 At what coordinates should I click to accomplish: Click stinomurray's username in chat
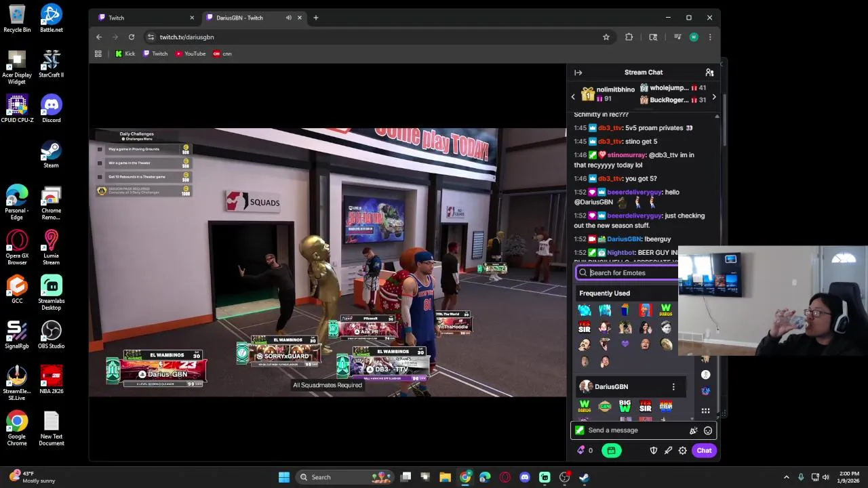point(627,155)
